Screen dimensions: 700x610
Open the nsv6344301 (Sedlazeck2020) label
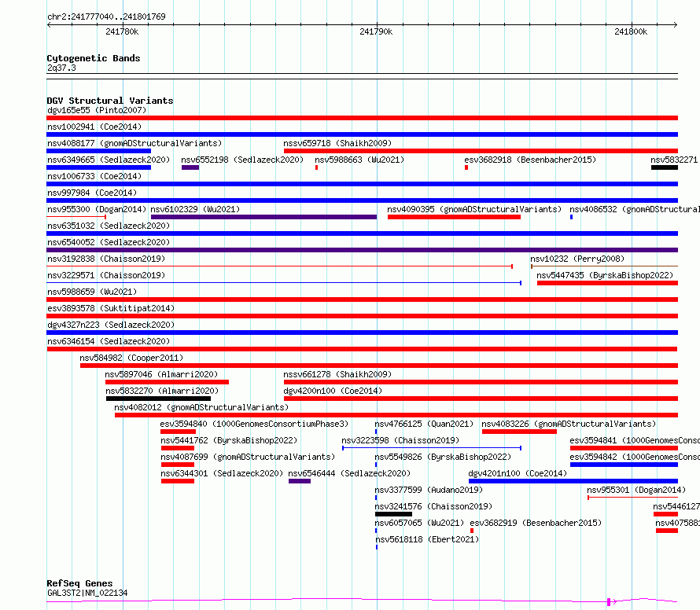tap(222, 473)
